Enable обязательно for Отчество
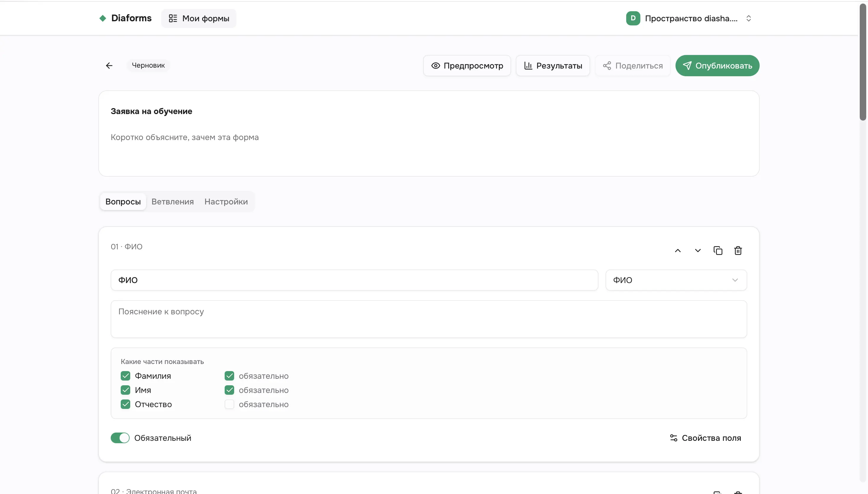 coord(229,404)
